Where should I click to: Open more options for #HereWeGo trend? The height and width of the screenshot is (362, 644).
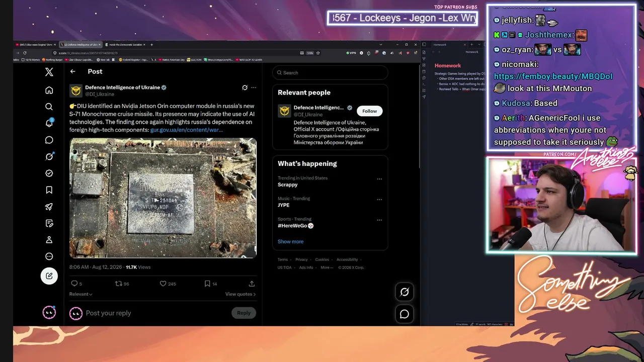click(379, 220)
